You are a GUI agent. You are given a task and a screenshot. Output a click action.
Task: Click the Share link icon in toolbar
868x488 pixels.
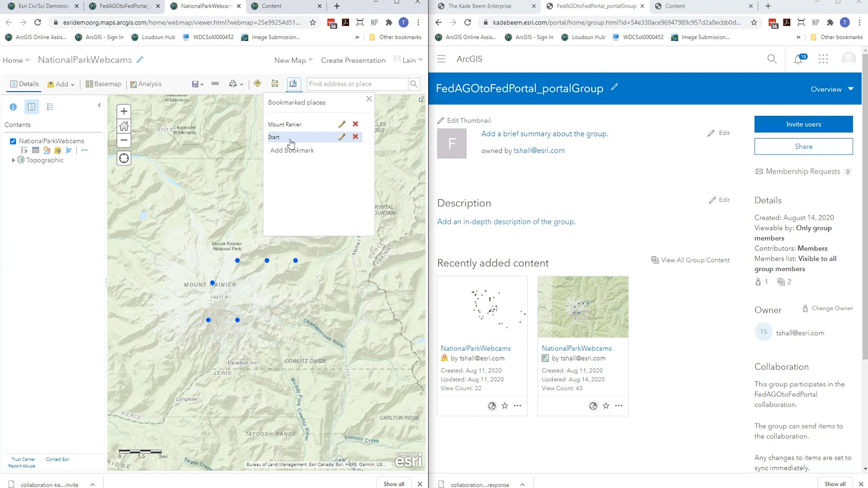click(215, 84)
